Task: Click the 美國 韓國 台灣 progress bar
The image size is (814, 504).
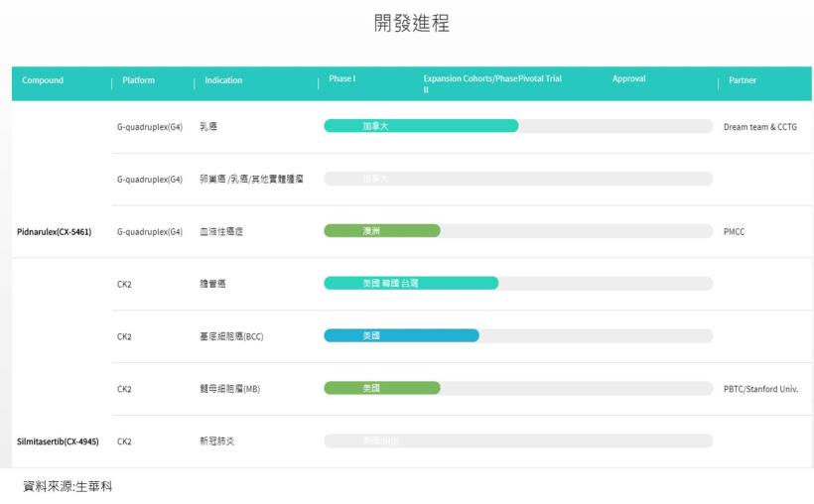Action: [411, 283]
